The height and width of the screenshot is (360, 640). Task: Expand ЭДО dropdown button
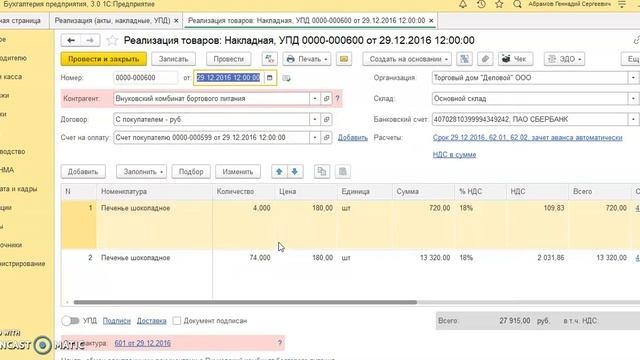coord(564,59)
